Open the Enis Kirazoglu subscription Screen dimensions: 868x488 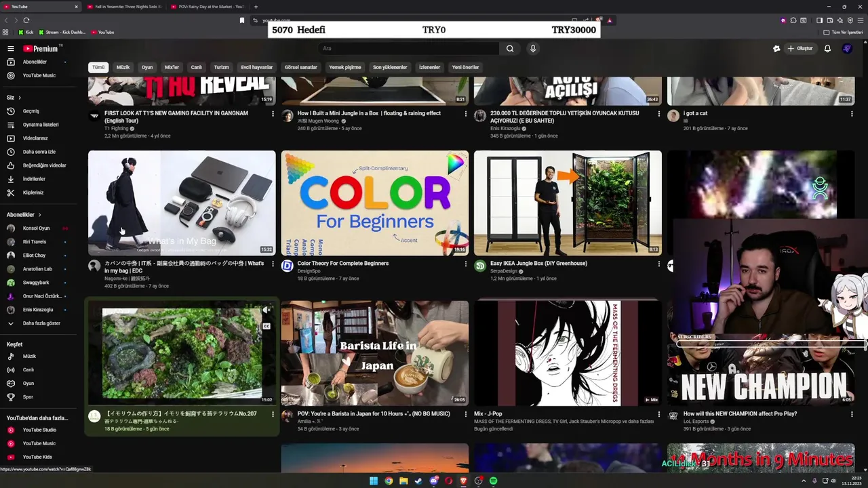37,310
